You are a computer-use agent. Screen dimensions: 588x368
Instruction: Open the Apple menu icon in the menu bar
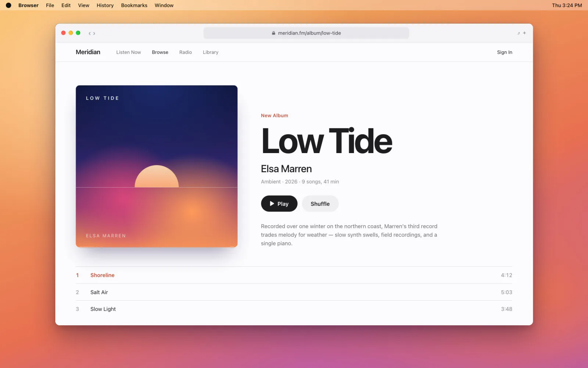pyautogui.click(x=8, y=5)
